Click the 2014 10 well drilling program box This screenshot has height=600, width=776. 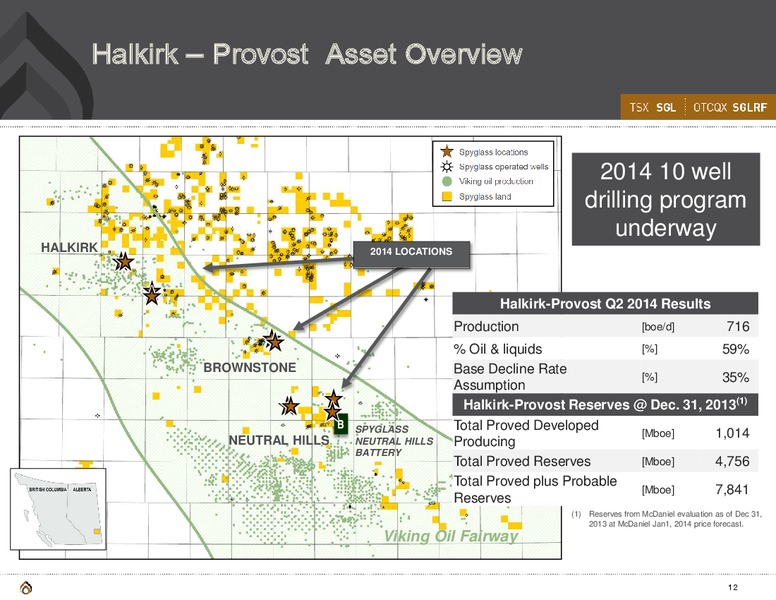[x=666, y=199]
